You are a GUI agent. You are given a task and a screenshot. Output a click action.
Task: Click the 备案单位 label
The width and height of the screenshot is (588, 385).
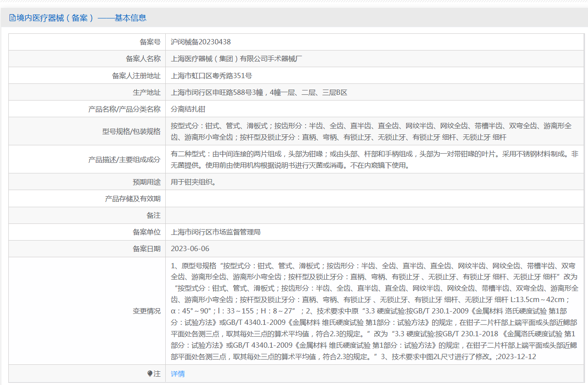(x=146, y=232)
